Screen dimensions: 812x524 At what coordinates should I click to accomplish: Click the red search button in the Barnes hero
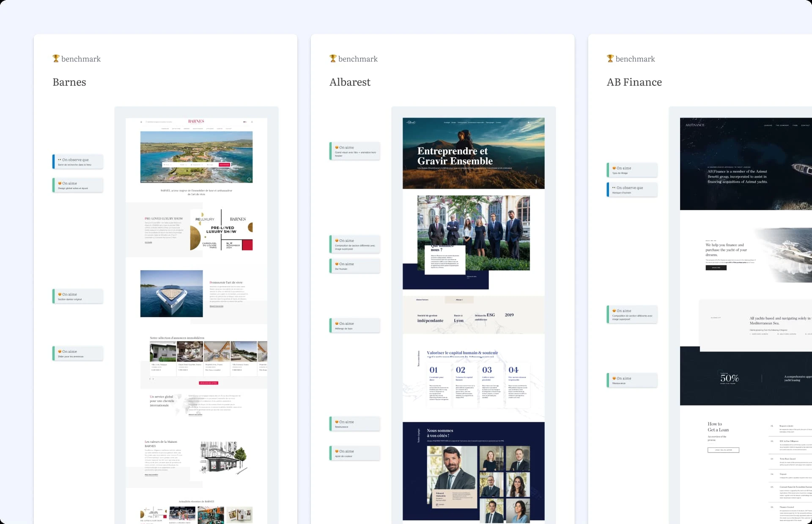pos(224,165)
